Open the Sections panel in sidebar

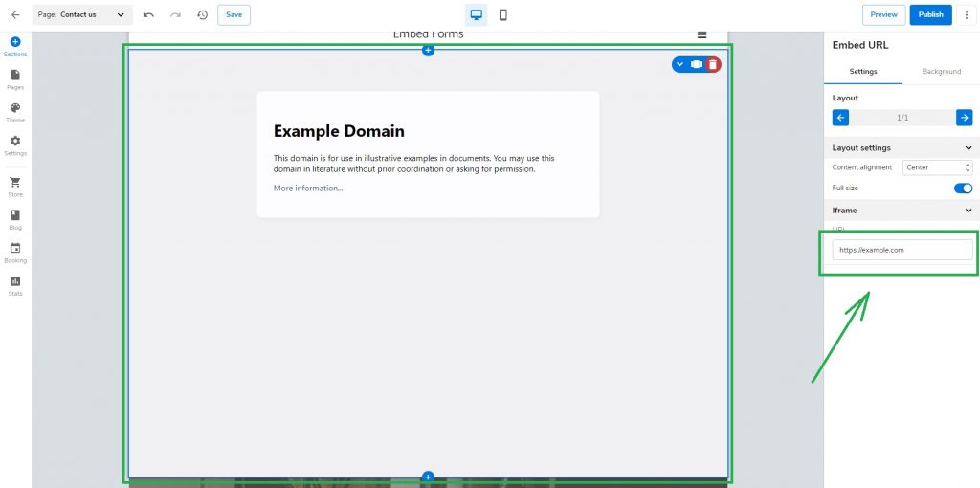[x=15, y=47]
